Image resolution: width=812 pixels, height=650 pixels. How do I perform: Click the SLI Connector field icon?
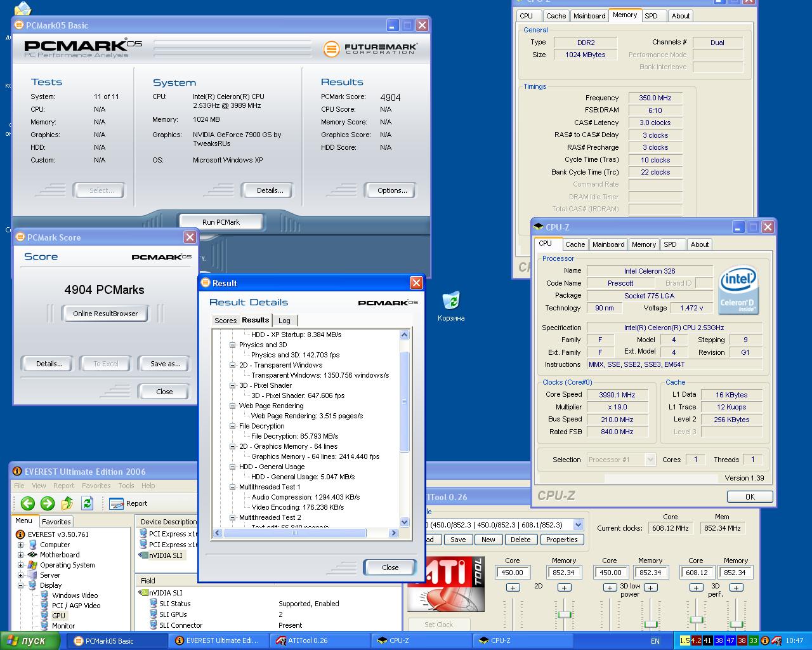tap(154, 625)
